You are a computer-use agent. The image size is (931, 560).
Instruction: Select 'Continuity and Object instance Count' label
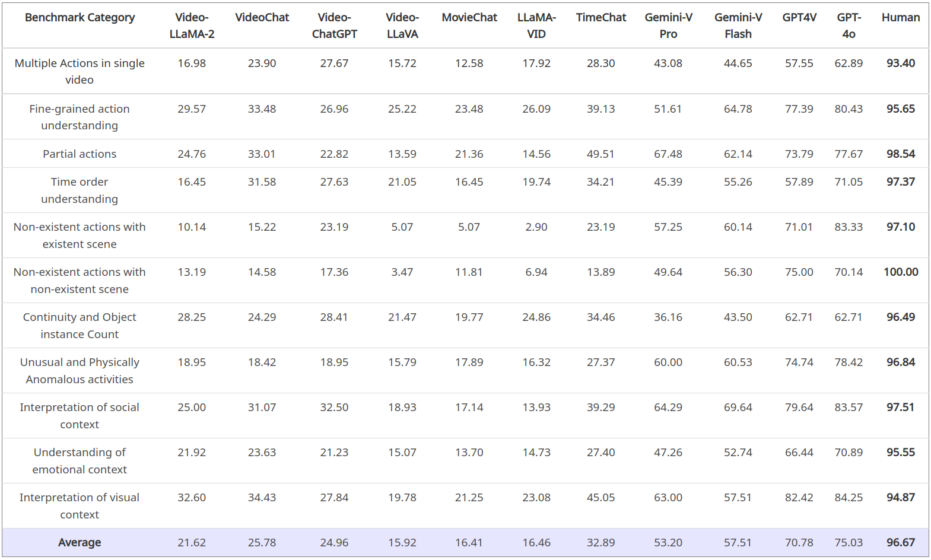(x=80, y=326)
